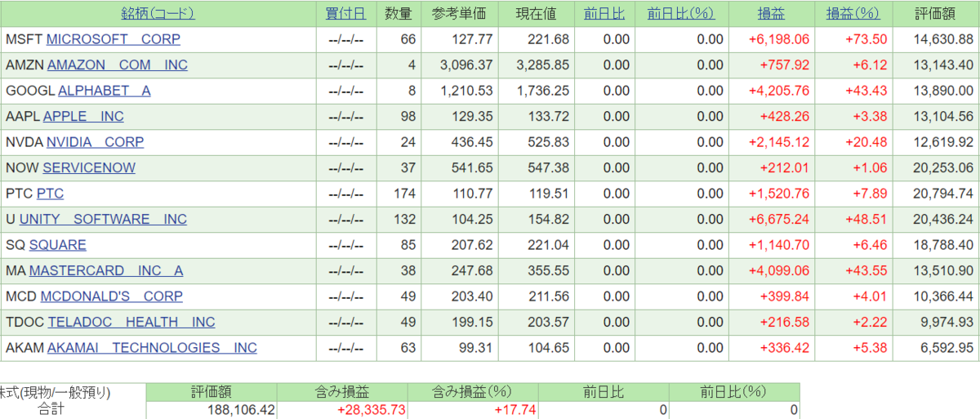Open AKAMAI TECHNOLOGIES INC stock link

click(x=152, y=348)
